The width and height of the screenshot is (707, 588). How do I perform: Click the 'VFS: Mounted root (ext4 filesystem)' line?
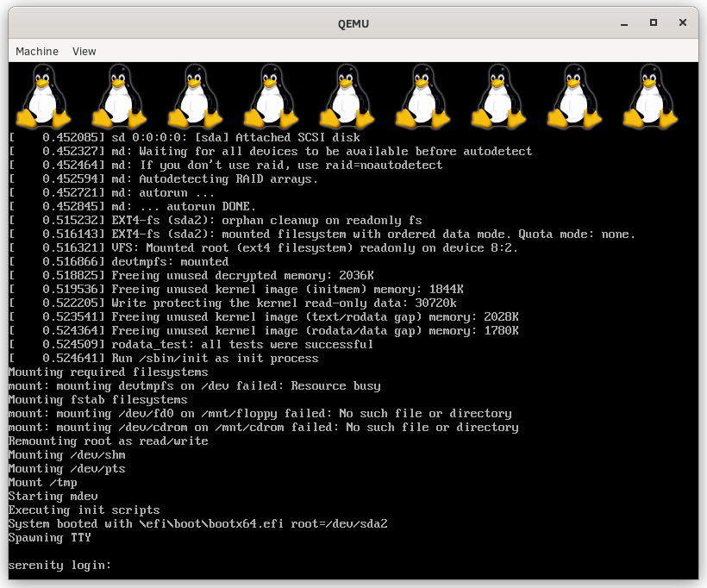[263, 248]
